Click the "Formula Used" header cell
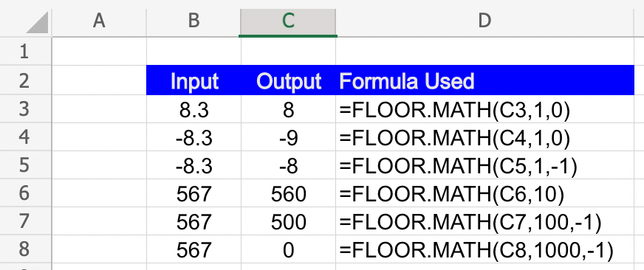The width and height of the screenshot is (644, 270). (x=485, y=80)
